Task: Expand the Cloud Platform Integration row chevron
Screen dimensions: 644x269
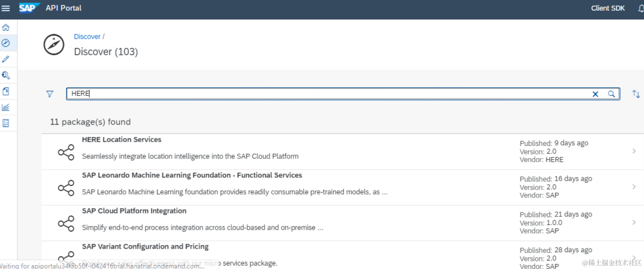Action: [x=634, y=222]
